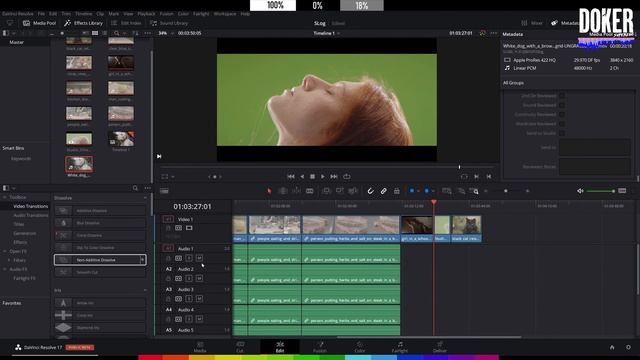The width and height of the screenshot is (640, 360).
Task: Toggle the Position Lock padlock icon
Action: (x=396, y=191)
